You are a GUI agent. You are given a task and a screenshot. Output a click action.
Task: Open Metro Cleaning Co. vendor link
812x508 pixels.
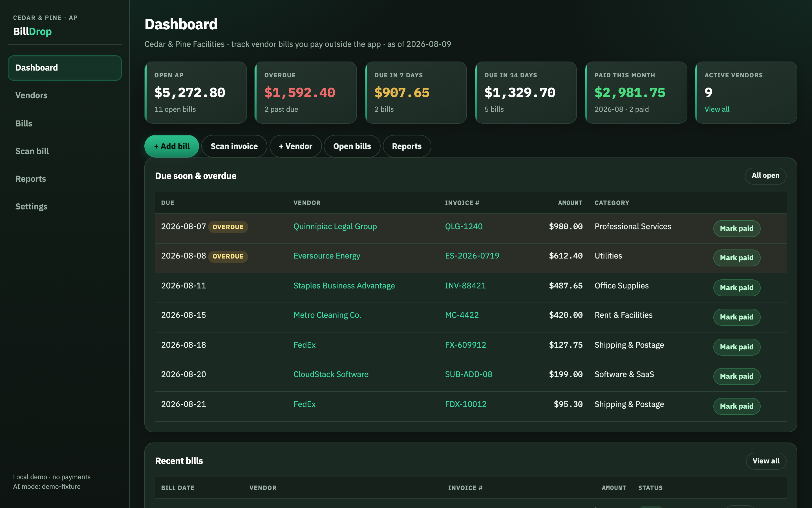click(327, 315)
